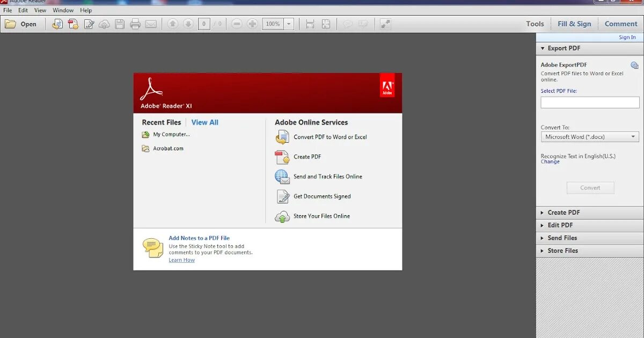Click View All recent files link
This screenshot has height=338, width=644.
point(204,122)
